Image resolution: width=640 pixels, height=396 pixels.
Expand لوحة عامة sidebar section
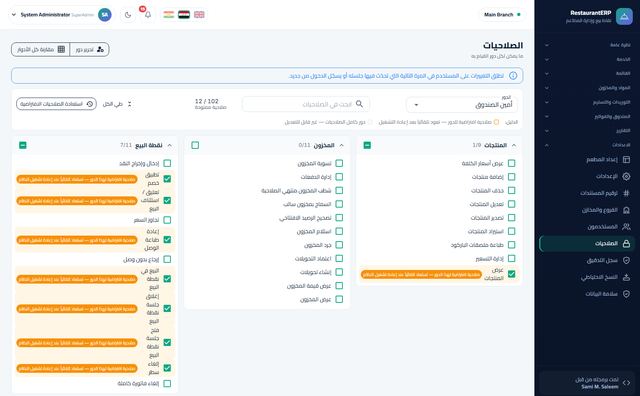(587, 45)
